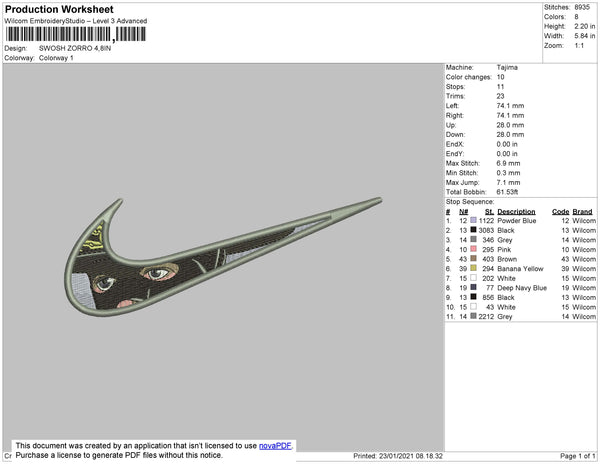Viewport: 600px width, 464px height.
Task: Click the 'Page 1 of 1' footer text
Action: tap(577, 456)
